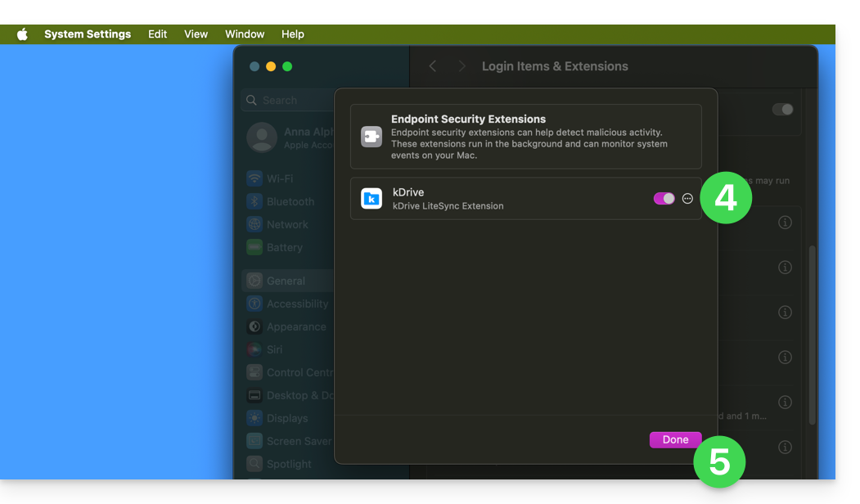Viewport: 860px width, 504px height.
Task: Open the Edit menu
Action: [157, 34]
